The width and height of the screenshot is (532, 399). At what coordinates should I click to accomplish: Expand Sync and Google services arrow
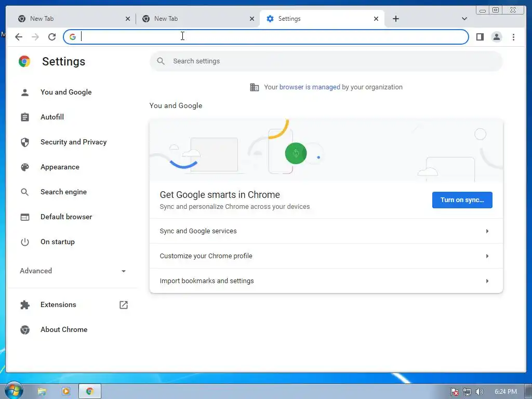coord(487,231)
